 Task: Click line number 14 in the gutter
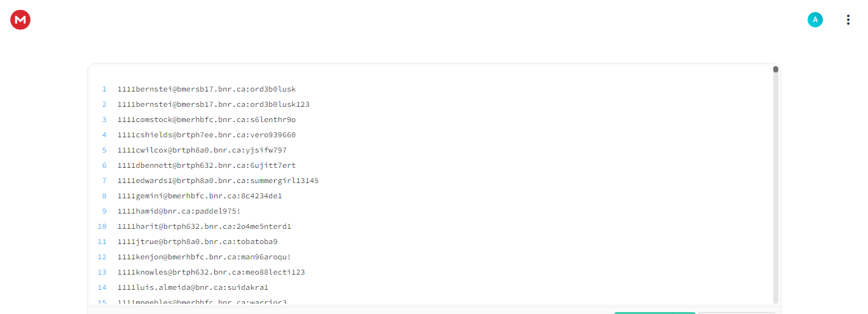pyautogui.click(x=102, y=287)
